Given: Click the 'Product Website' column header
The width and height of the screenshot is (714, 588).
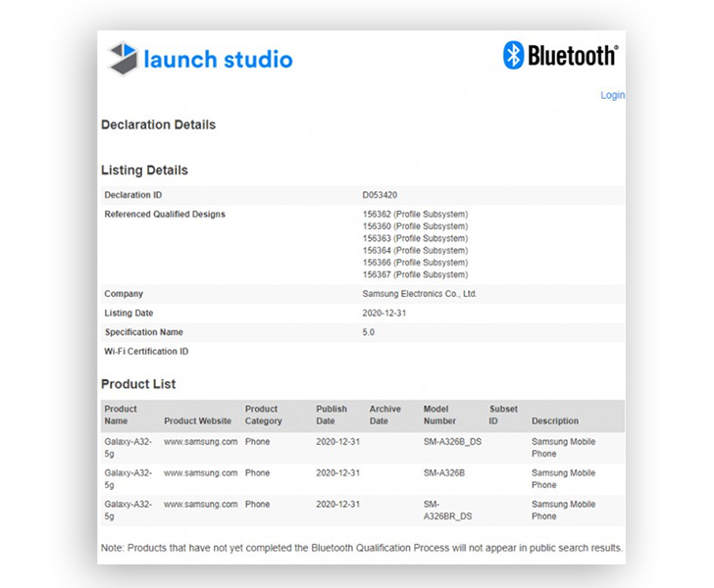Looking at the screenshot, I should pos(198,420).
